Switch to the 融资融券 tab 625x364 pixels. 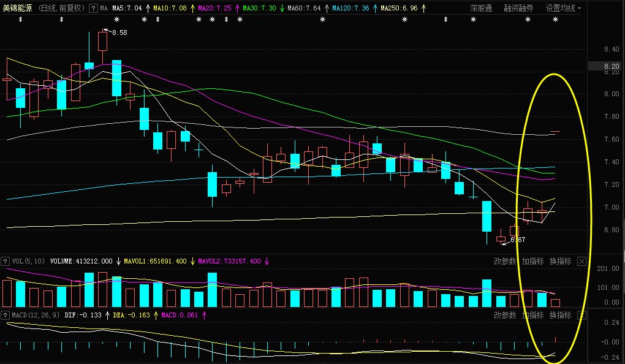click(x=518, y=9)
